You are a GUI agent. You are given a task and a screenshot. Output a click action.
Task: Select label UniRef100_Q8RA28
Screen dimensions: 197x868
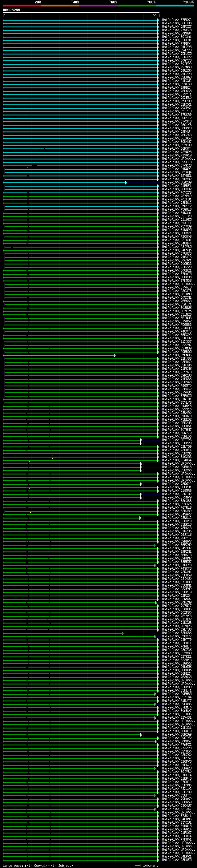[x=177, y=768]
